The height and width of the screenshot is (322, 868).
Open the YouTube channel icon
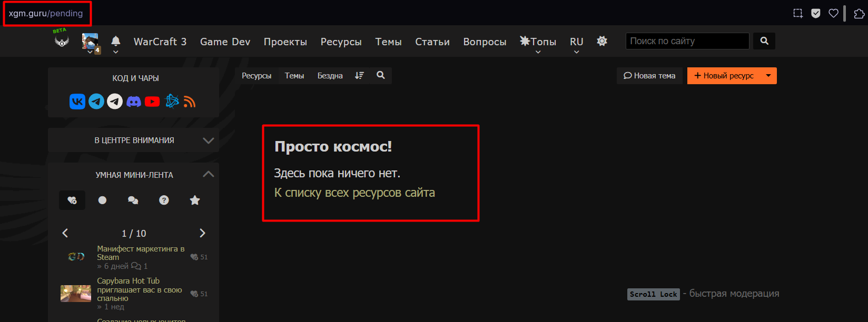coord(152,102)
